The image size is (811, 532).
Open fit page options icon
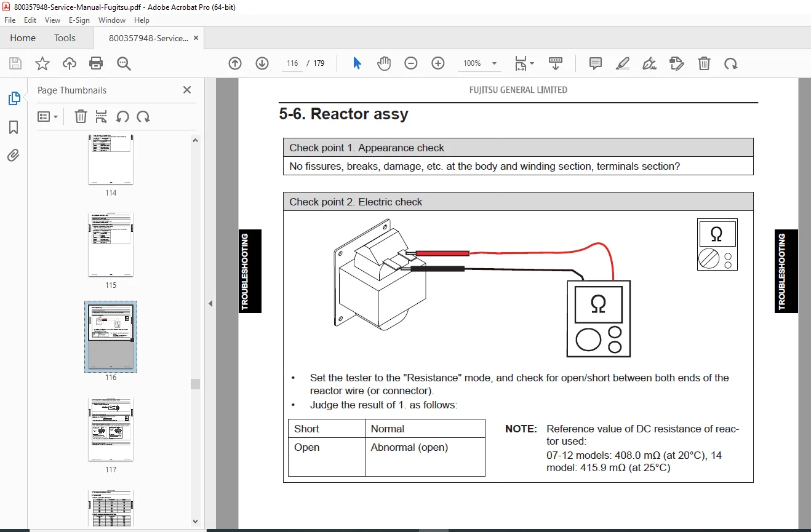(524, 63)
